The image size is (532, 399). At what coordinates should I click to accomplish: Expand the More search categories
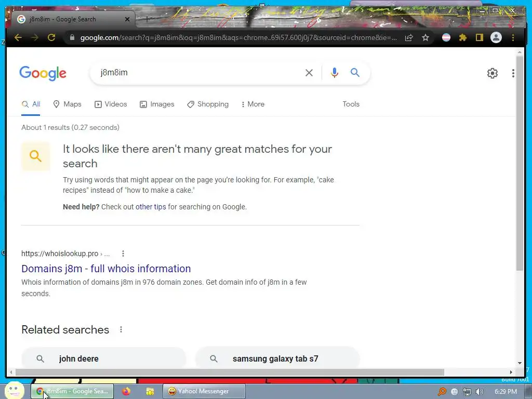pyautogui.click(x=253, y=104)
